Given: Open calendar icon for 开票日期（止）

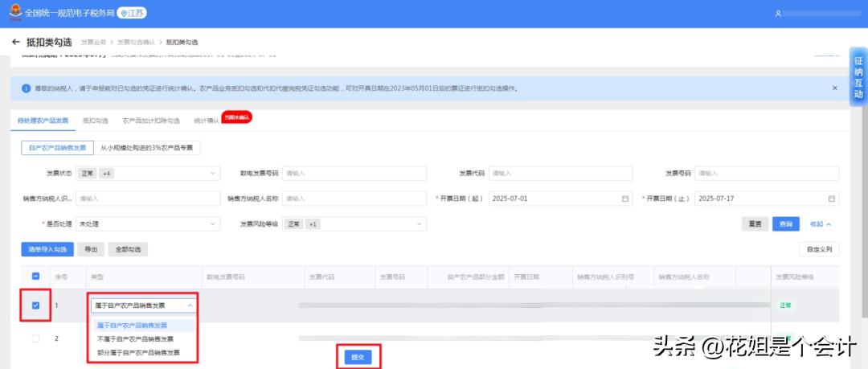Looking at the screenshot, I should point(832,199).
